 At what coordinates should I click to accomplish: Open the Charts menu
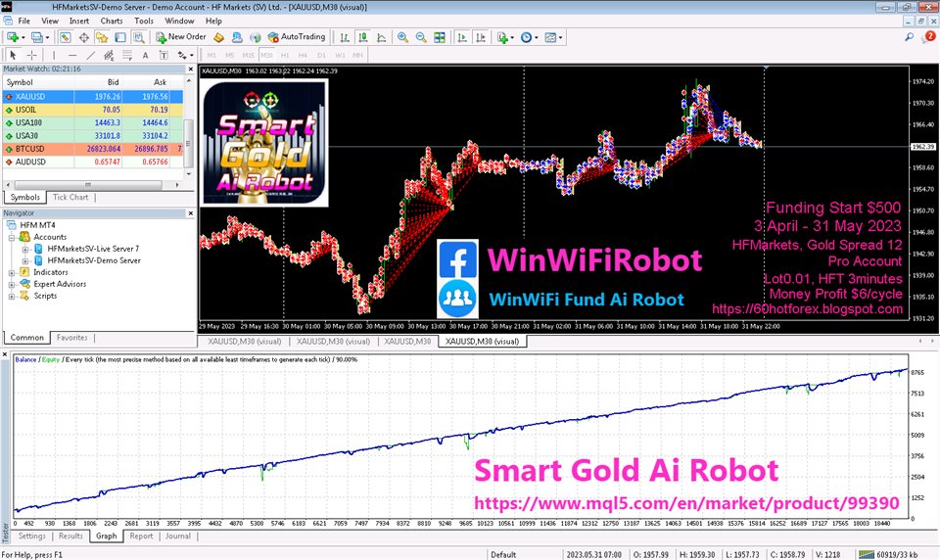(x=112, y=21)
